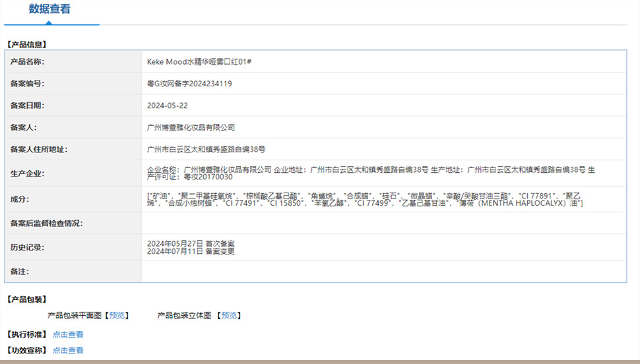Select product name Keke Mood水精华哑雾口红01#
The image size is (640, 364).
click(x=199, y=62)
